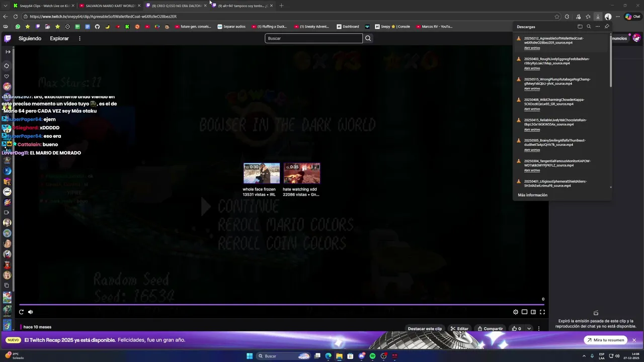Screen dimensions: 644x362
Task: Click the Twitch logo home icon
Action: (x=8, y=38)
